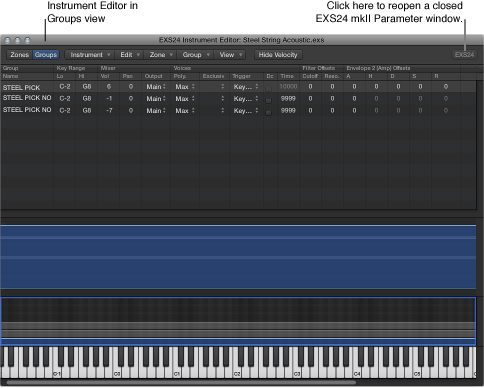Open the Instrument menu

[90, 55]
